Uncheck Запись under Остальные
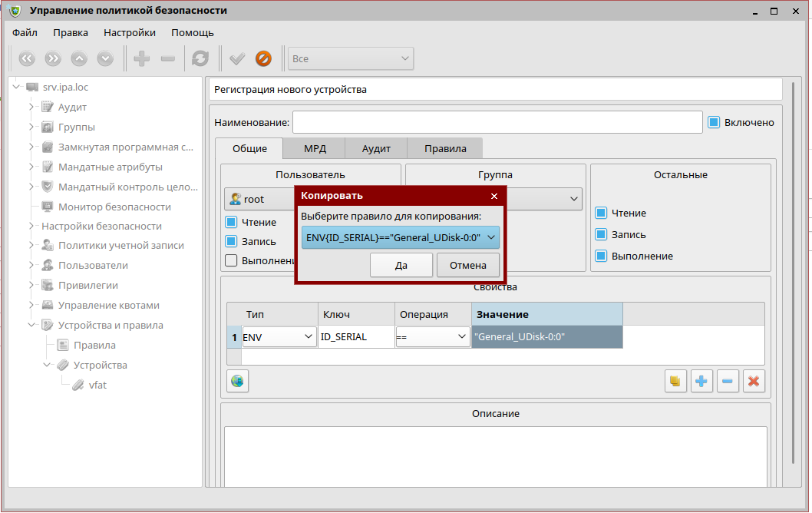 [x=602, y=234]
